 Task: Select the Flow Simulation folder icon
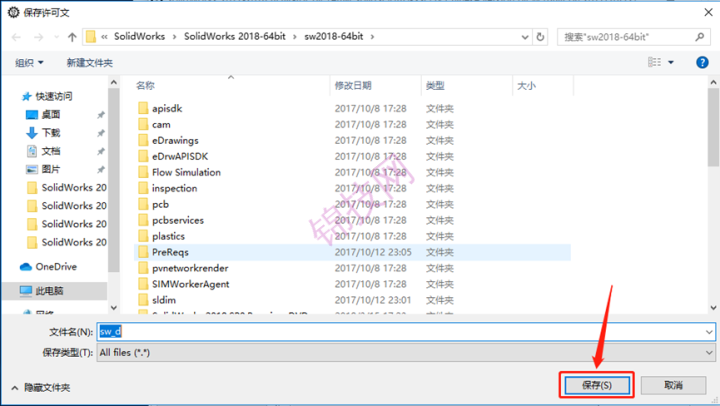point(143,172)
